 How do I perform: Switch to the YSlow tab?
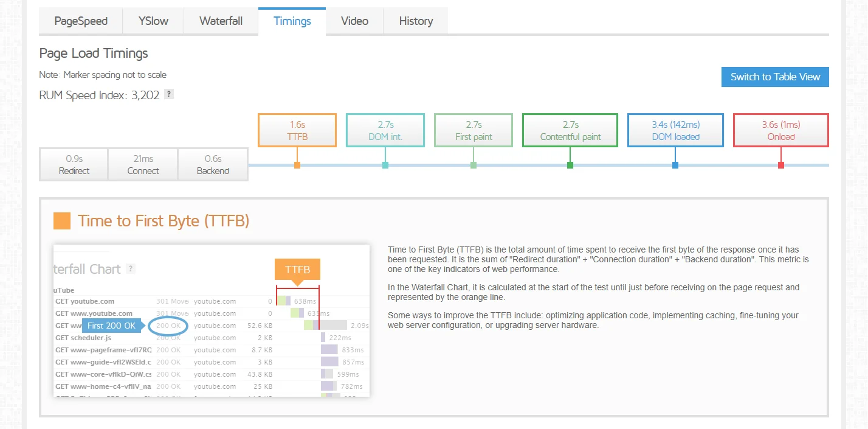pyautogui.click(x=153, y=21)
